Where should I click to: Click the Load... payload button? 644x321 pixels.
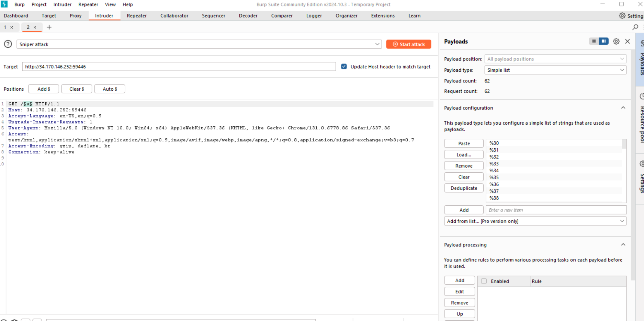coord(464,155)
